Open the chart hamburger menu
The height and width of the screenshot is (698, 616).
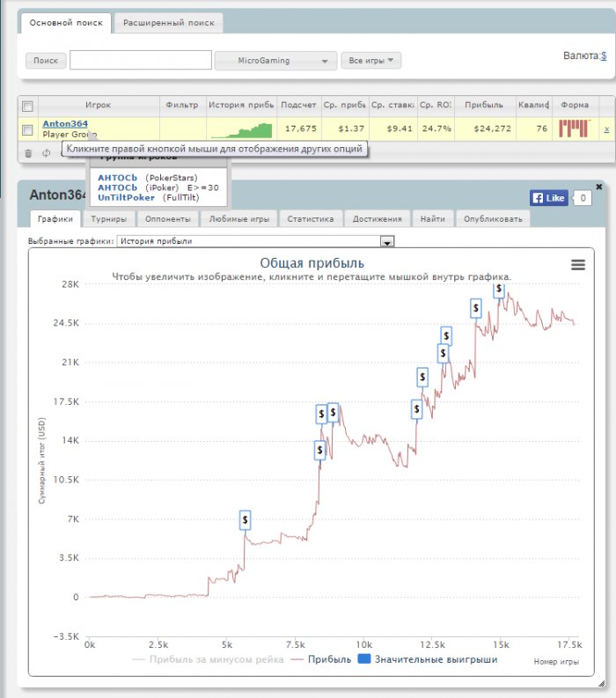tap(577, 264)
